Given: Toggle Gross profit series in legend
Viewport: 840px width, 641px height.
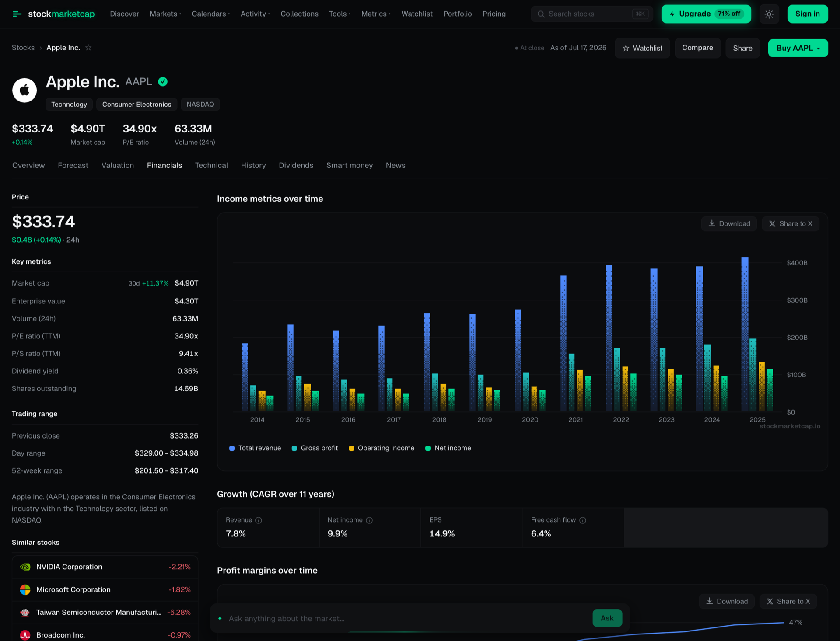Looking at the screenshot, I should (x=315, y=448).
